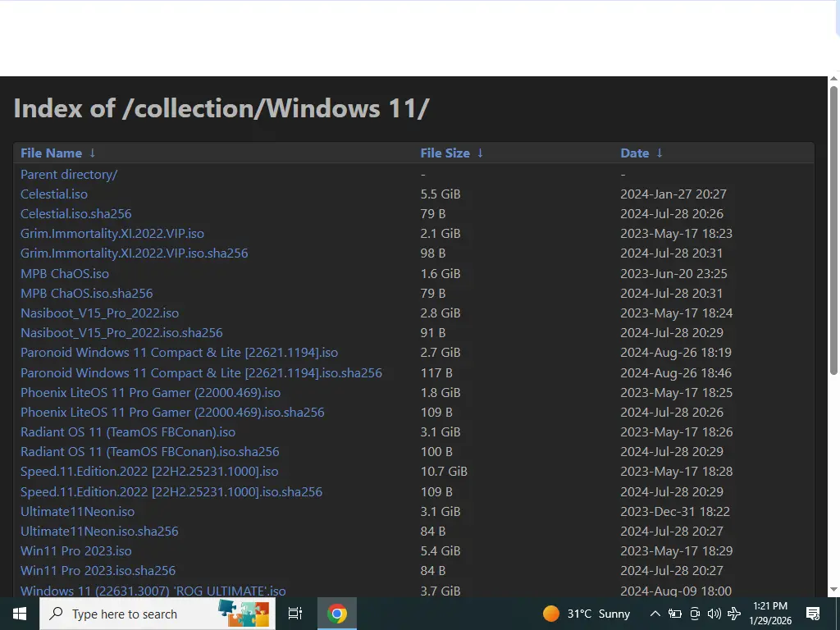Screen dimensions: 840x630
Task: Click the 'Index of /collection/Windows 11/' heading
Action: pos(221,108)
